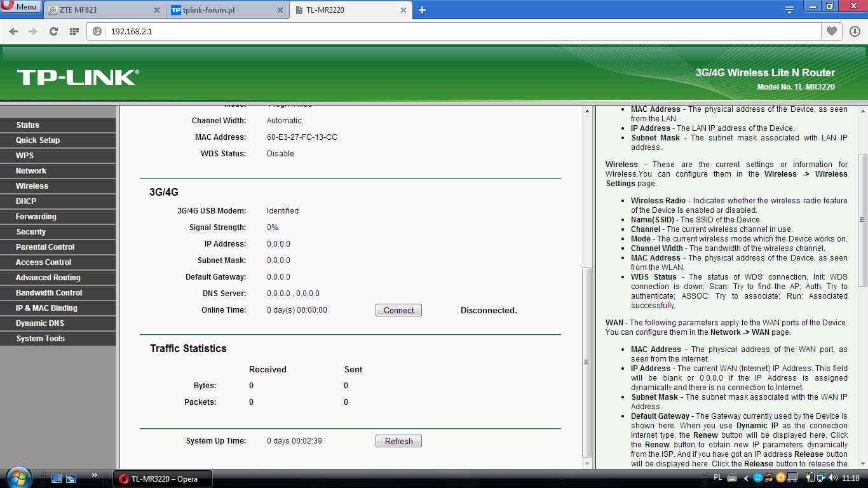Select Parental Control in the sidebar
The image size is (868, 488).
pos(45,247)
